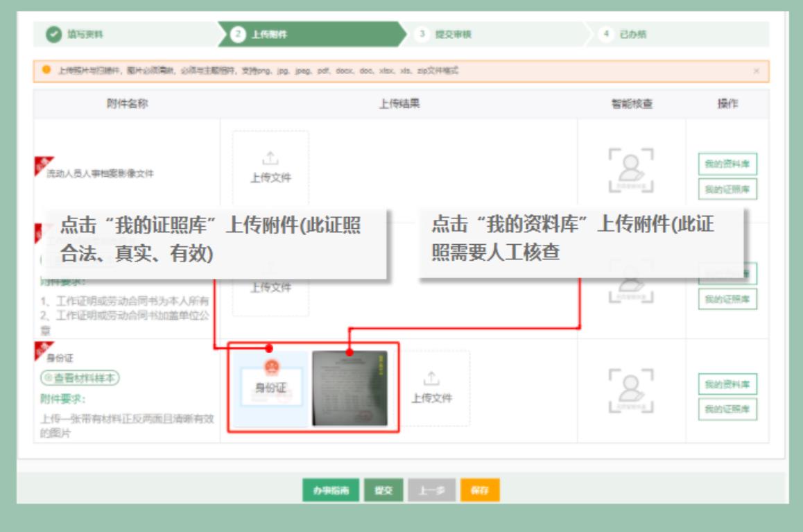This screenshot has width=803, height=532.
Task: Click the 身份证 attachment name label
Action: 60,357
